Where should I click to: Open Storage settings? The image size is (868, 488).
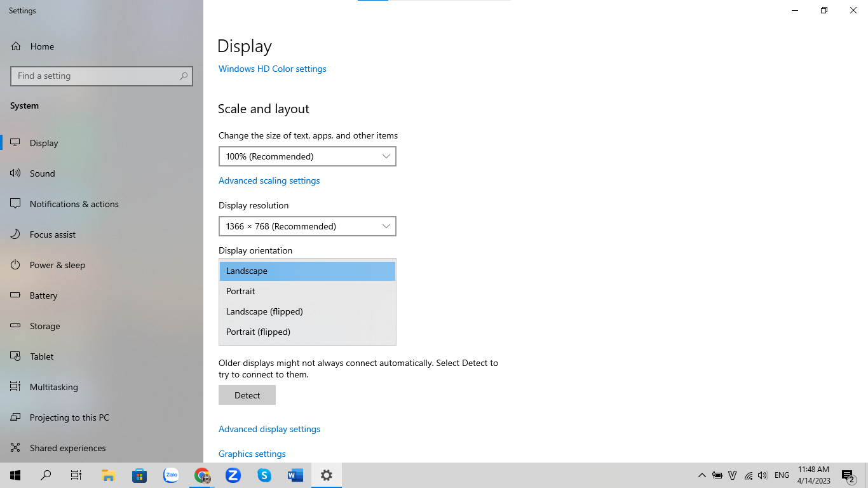pyautogui.click(x=44, y=325)
